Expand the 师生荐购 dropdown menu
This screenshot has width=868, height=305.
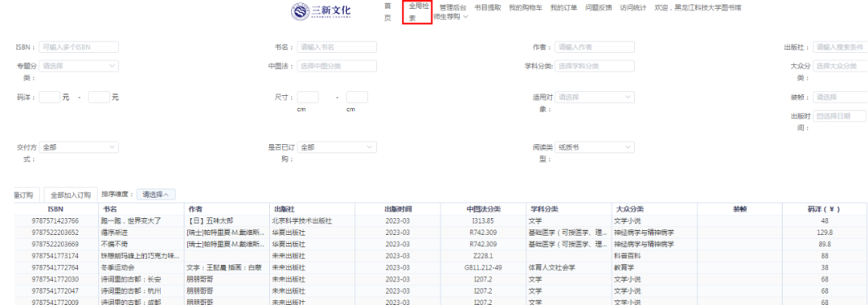coord(451,17)
